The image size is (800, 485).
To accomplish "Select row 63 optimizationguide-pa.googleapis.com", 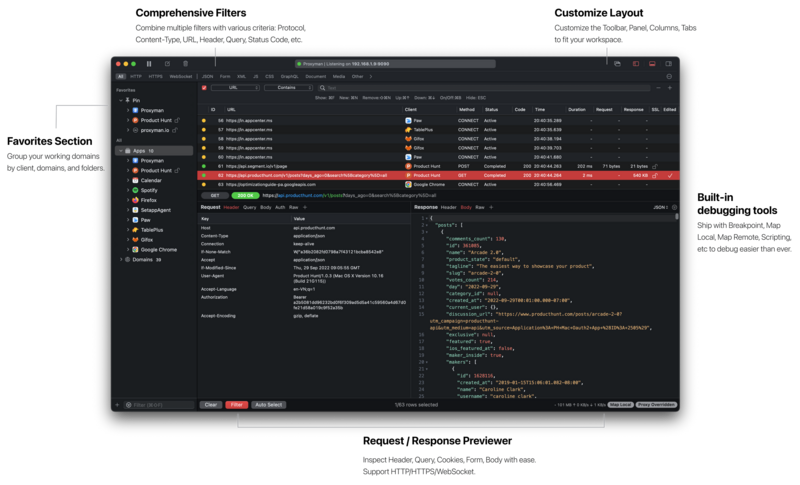I will 438,185.
